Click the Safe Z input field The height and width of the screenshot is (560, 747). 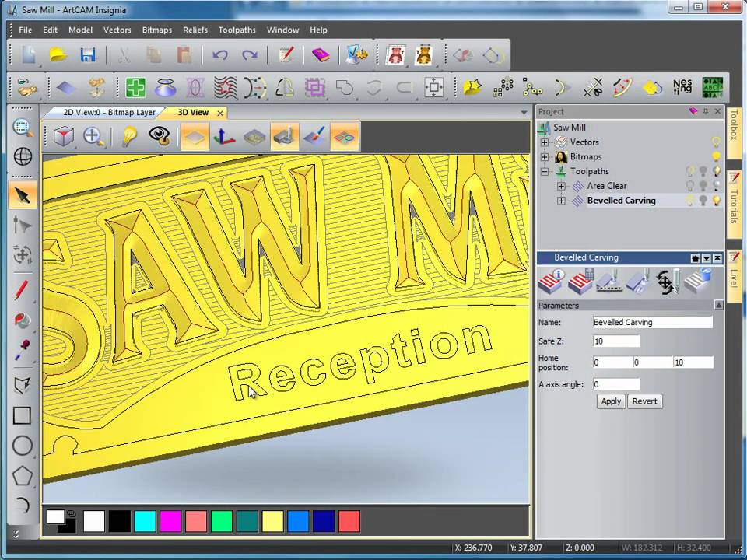point(616,341)
